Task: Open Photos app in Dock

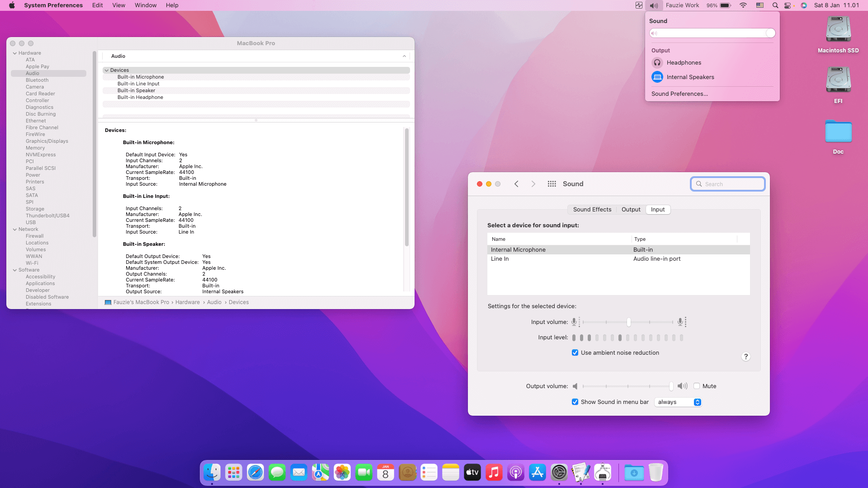Action: tap(342, 473)
